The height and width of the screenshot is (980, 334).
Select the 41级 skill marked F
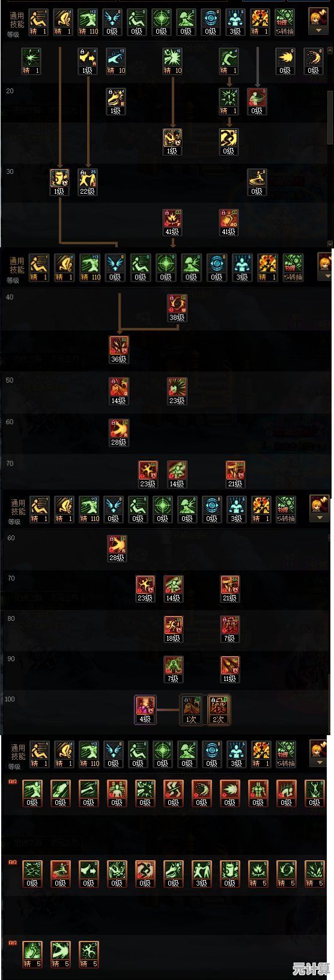tap(172, 223)
